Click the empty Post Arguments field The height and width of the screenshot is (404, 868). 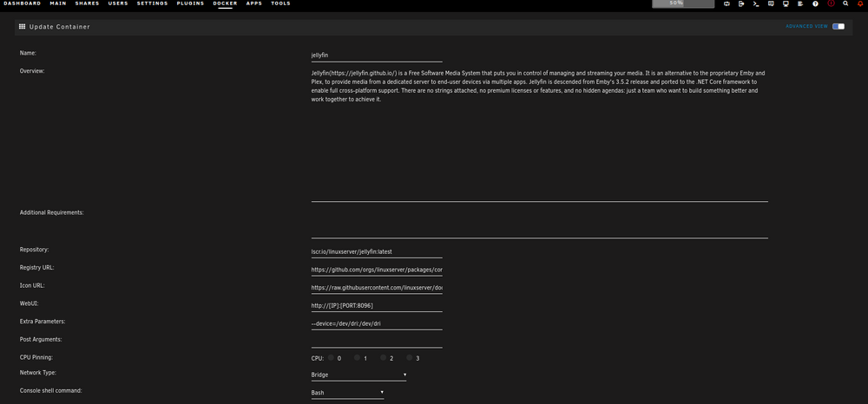(x=377, y=342)
